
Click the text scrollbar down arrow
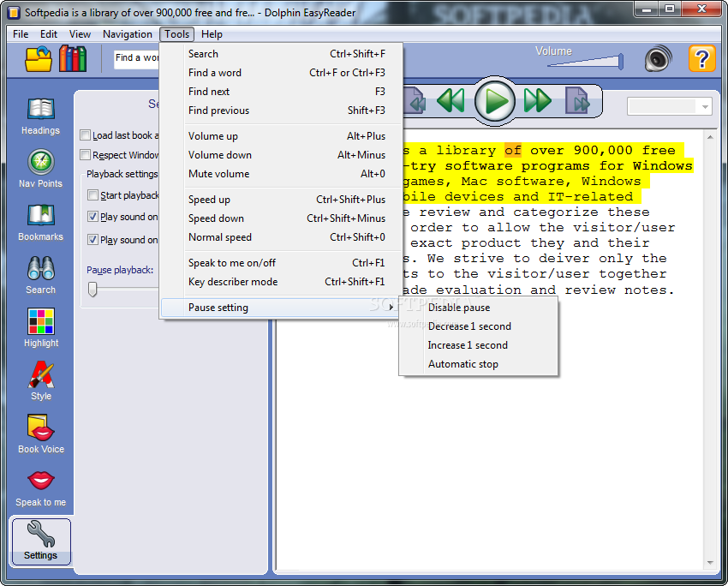710,563
